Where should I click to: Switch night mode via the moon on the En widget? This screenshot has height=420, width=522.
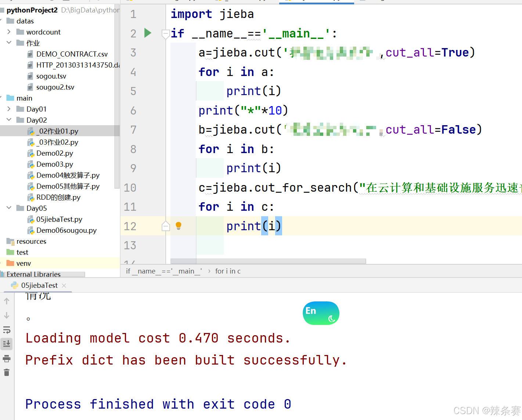tap(330, 319)
